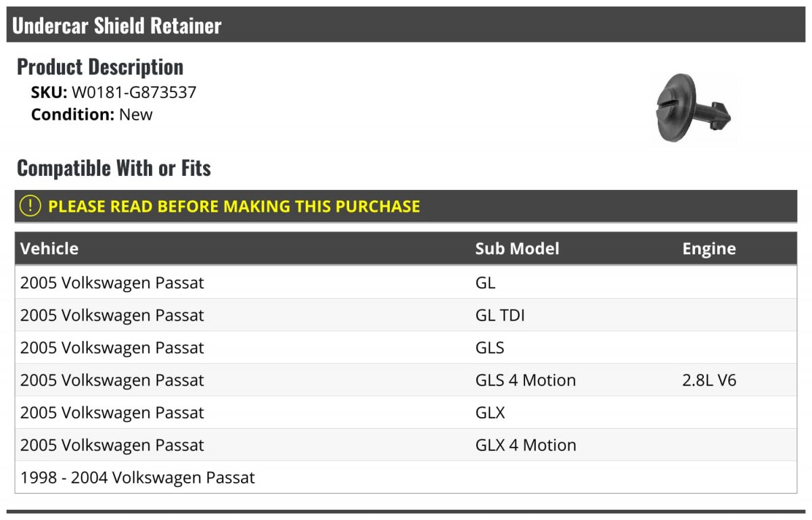The height and width of the screenshot is (520, 812).
Task: Click the 2.8L V6 engine cell
Action: (x=708, y=380)
